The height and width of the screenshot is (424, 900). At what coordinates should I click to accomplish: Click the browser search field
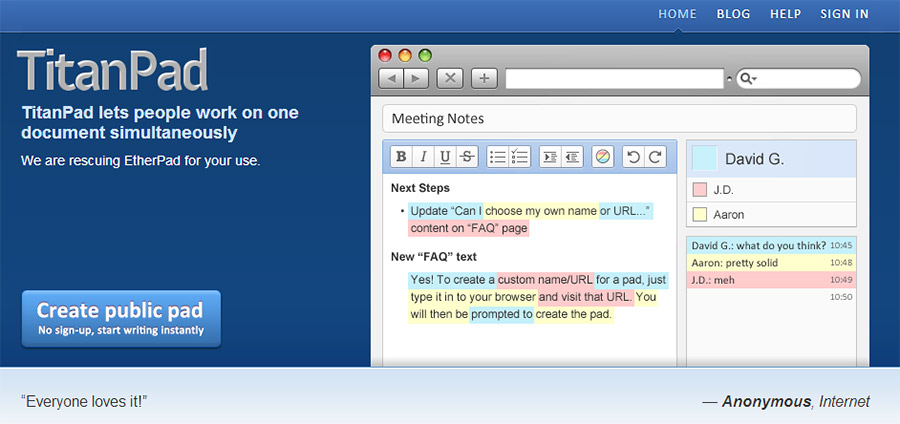tap(798, 79)
